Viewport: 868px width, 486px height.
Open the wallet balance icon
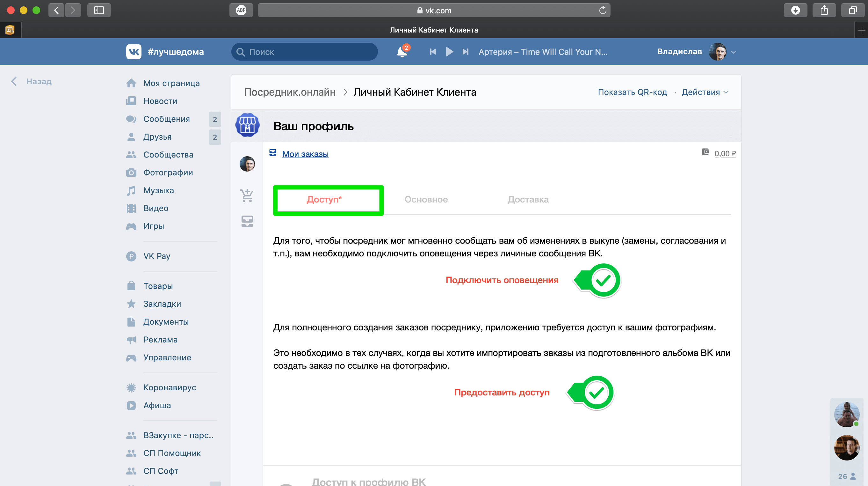click(x=705, y=152)
